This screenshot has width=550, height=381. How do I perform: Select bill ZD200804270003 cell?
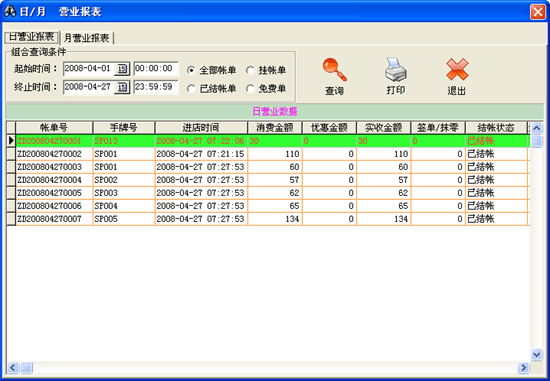pos(54,167)
